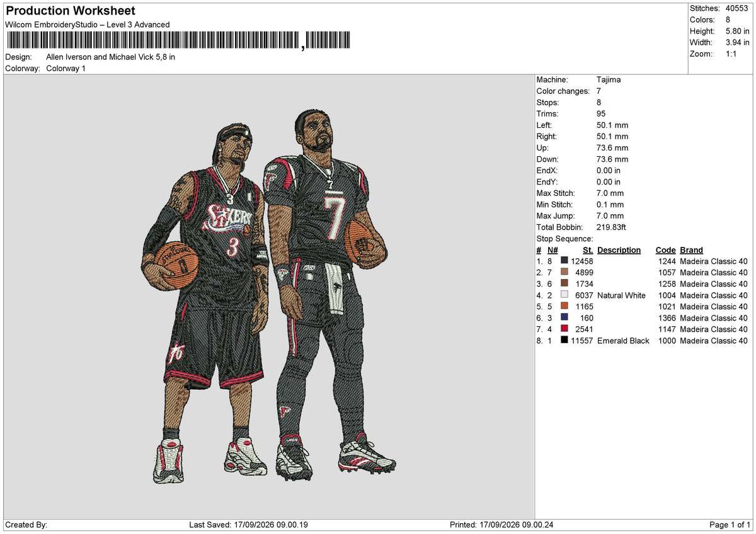Click the thread swatch for code 1147
The image size is (756, 534).
coord(564,329)
